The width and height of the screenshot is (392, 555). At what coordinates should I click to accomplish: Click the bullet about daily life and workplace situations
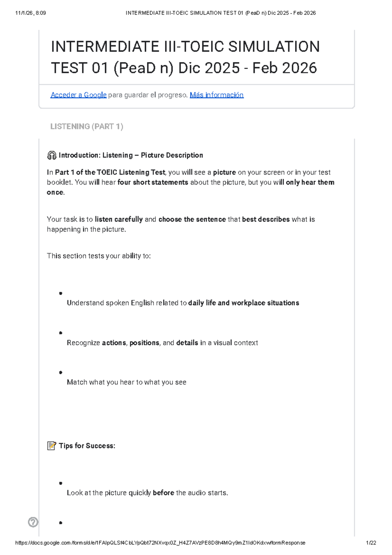coord(183,303)
